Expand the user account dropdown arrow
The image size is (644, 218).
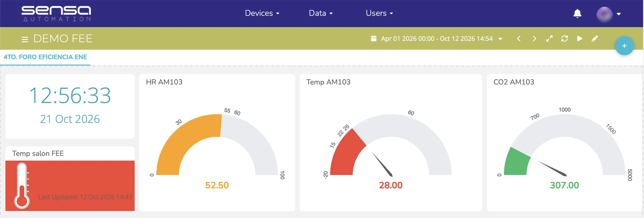619,14
